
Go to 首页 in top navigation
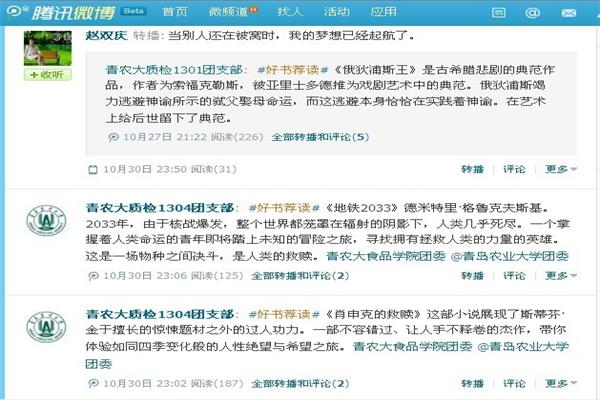point(175,12)
